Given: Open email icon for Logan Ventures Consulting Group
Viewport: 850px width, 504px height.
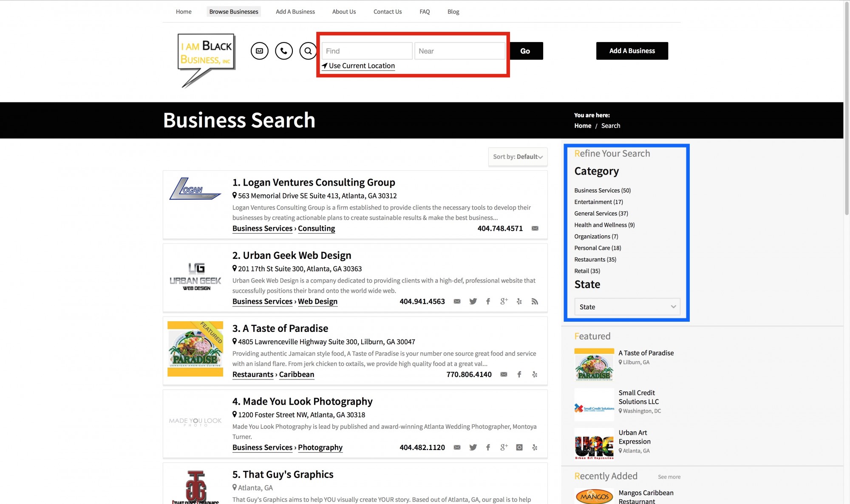Looking at the screenshot, I should pos(535,229).
